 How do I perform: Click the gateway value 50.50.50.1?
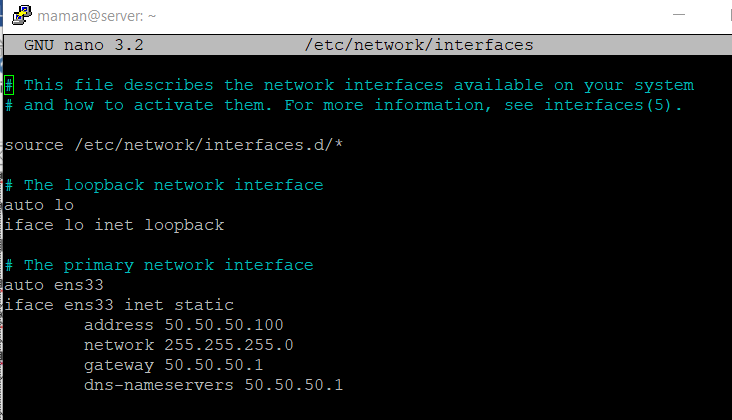tap(214, 365)
